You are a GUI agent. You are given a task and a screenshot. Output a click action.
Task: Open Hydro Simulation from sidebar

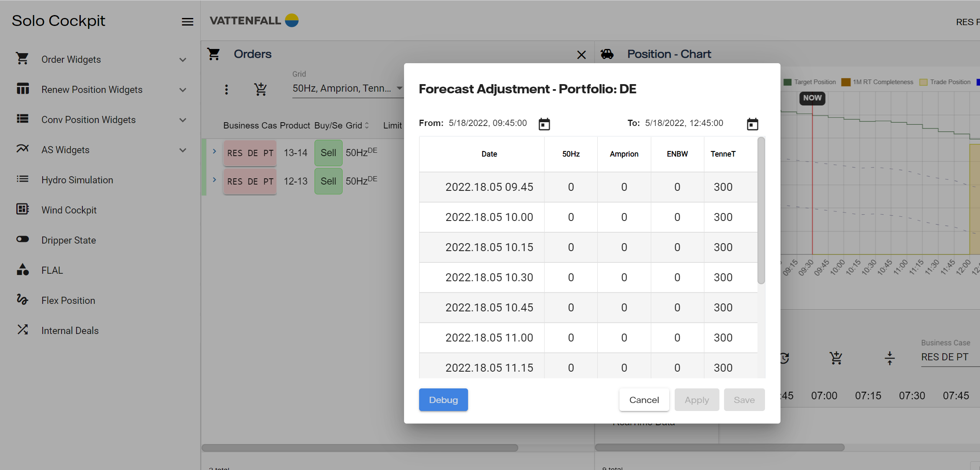point(77,180)
